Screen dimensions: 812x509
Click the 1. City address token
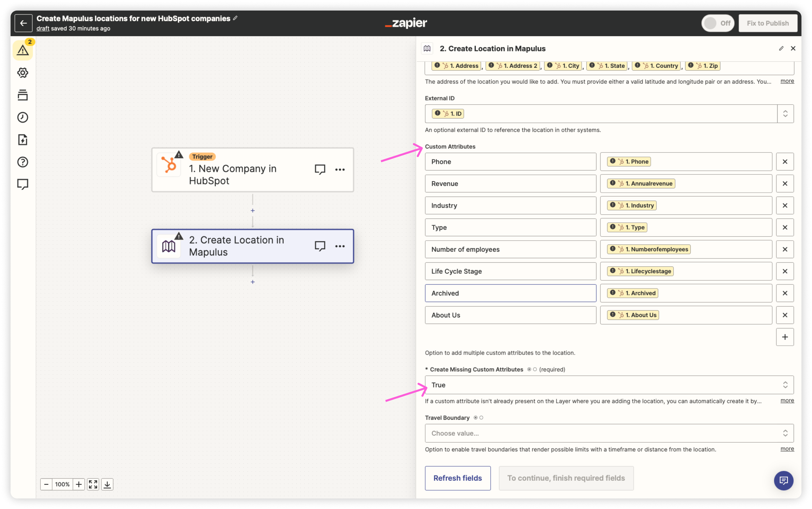pos(563,66)
